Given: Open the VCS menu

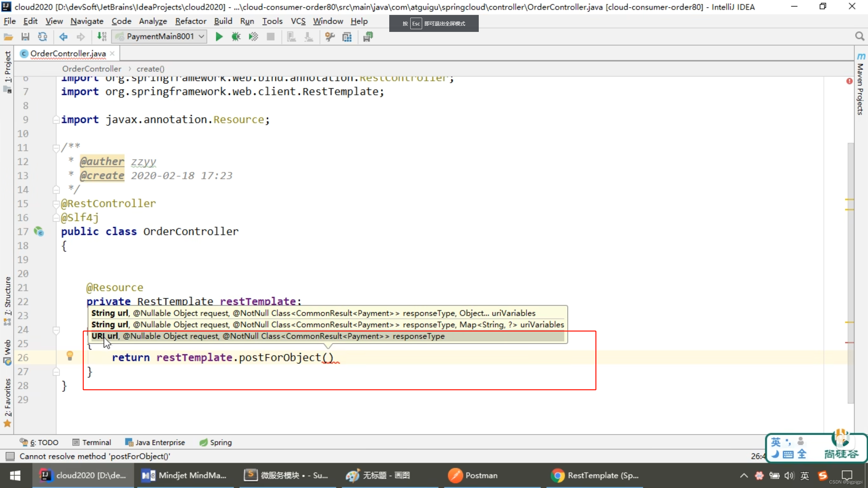Looking at the screenshot, I should click(298, 21).
